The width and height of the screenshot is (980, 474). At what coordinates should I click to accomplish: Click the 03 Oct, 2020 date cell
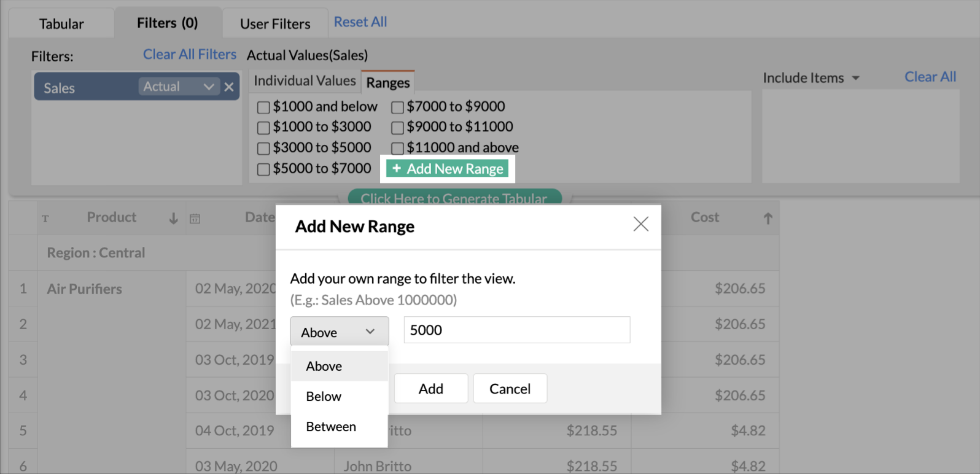coord(235,395)
